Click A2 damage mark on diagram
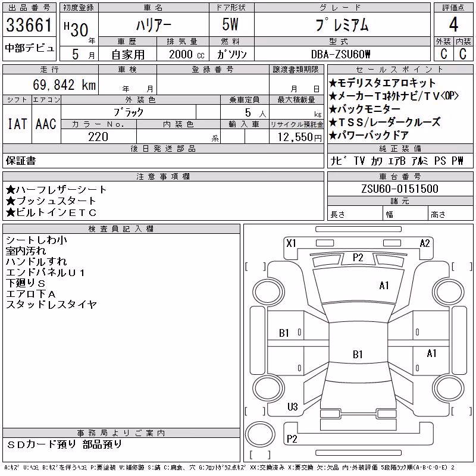This screenshot has height=476, width=476. click(425, 243)
